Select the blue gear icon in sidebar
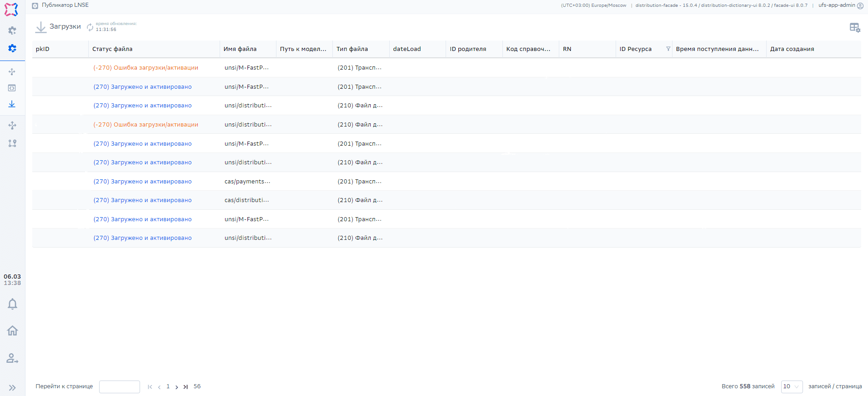 coord(12,48)
